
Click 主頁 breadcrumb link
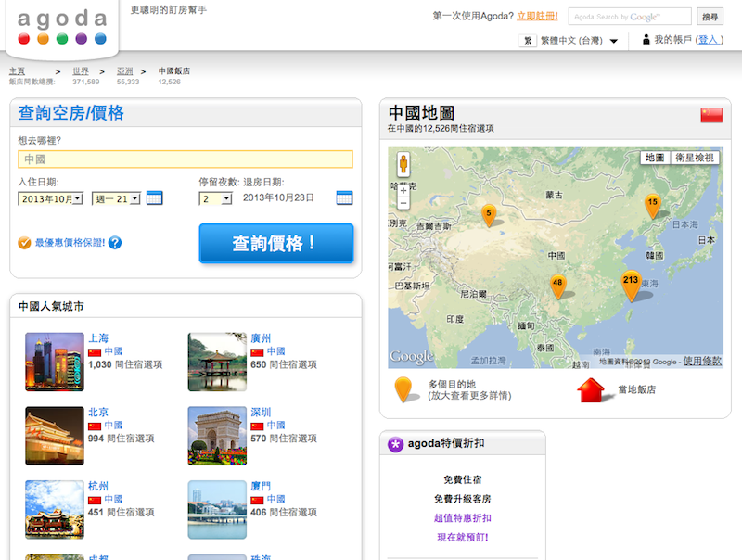[17, 71]
